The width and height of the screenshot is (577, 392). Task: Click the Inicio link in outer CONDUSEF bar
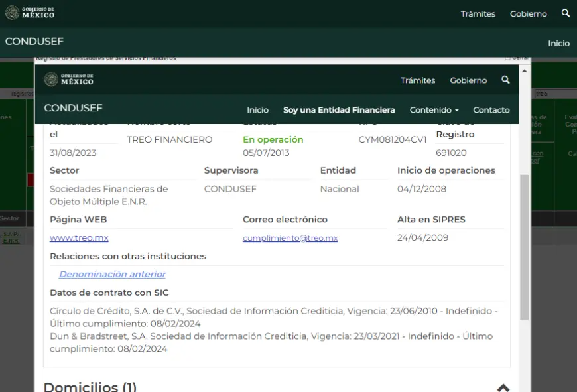558,43
